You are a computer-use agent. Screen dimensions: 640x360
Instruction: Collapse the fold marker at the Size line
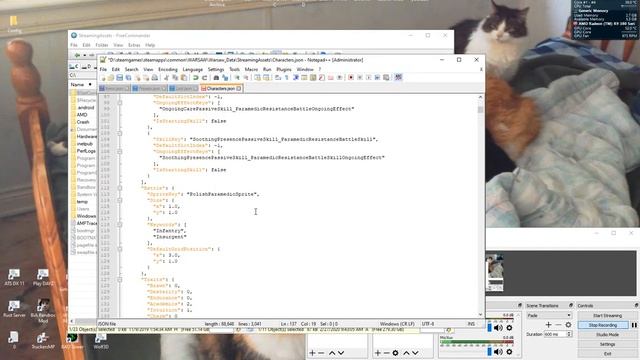120,200
